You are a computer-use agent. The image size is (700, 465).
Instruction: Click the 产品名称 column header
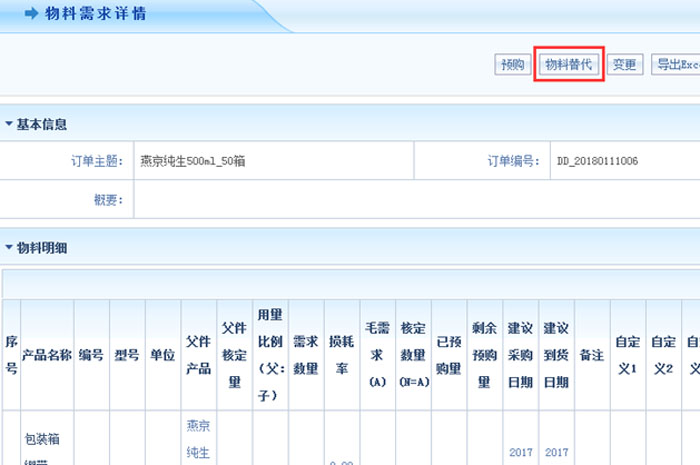coord(46,355)
